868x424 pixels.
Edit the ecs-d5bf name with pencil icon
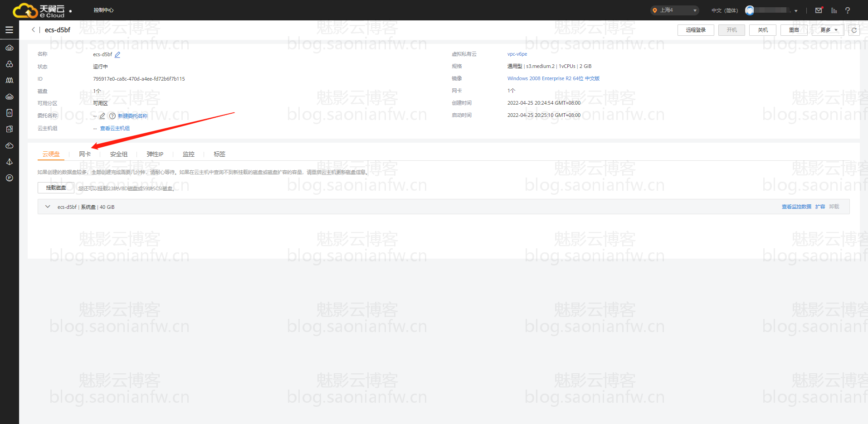point(117,54)
